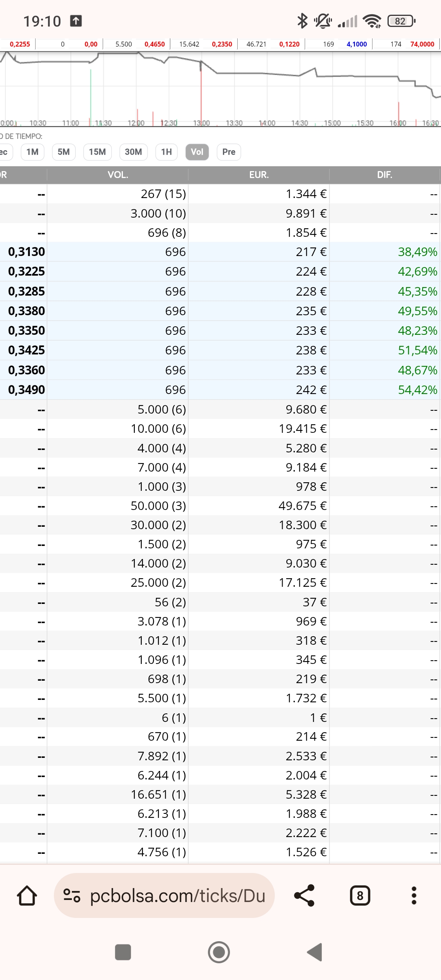The width and height of the screenshot is (441, 980).
Task: Tap the 19.415 € amount
Action: pyautogui.click(x=303, y=429)
